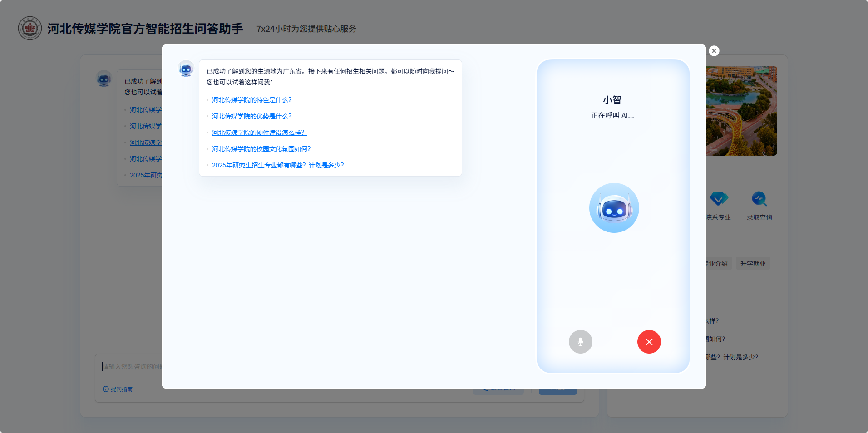Image resolution: width=868 pixels, height=433 pixels.
Task: Open the link 河北传媒学院的优势是什么？
Action: tap(252, 116)
